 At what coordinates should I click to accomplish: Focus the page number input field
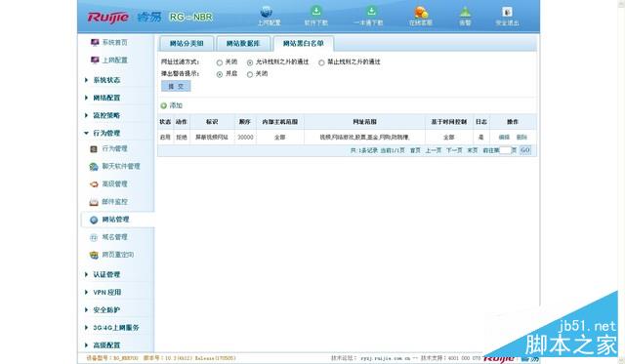(x=505, y=150)
